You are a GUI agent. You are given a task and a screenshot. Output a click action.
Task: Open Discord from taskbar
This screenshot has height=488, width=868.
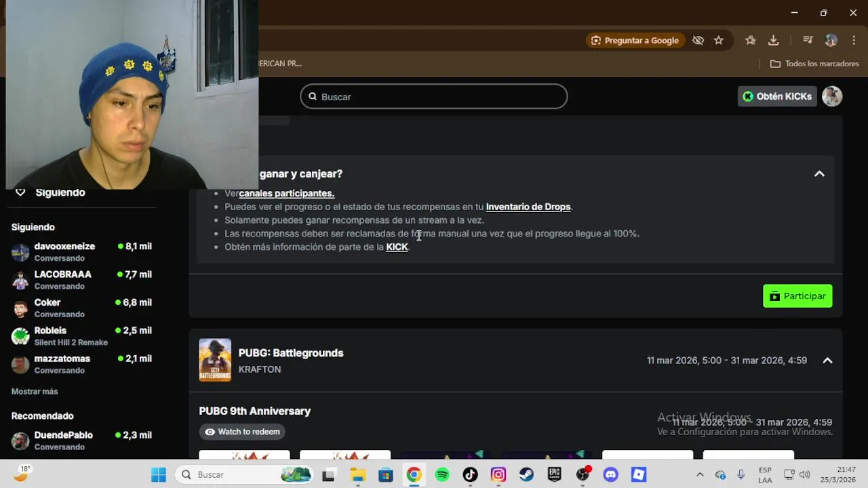[x=611, y=474]
